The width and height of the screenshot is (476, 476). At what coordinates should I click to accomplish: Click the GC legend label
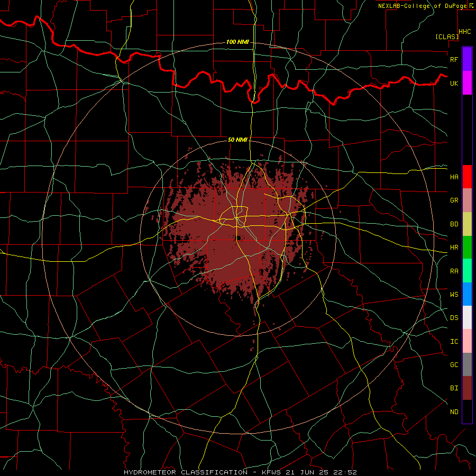(454, 365)
